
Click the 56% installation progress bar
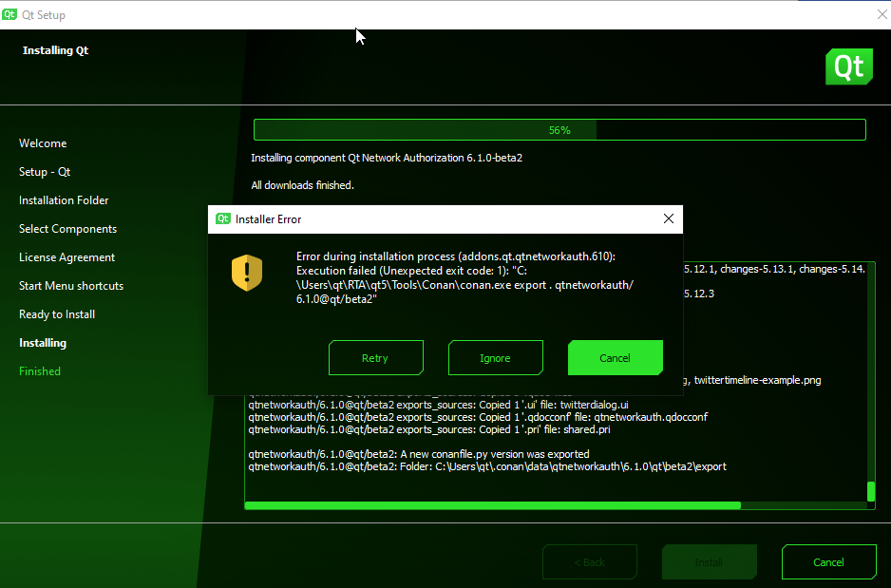coord(559,130)
